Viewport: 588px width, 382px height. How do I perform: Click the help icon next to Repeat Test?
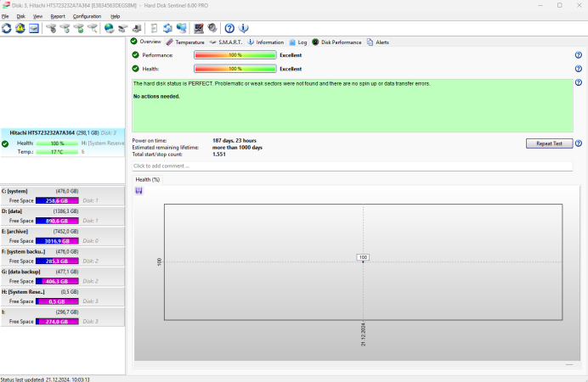tap(579, 143)
